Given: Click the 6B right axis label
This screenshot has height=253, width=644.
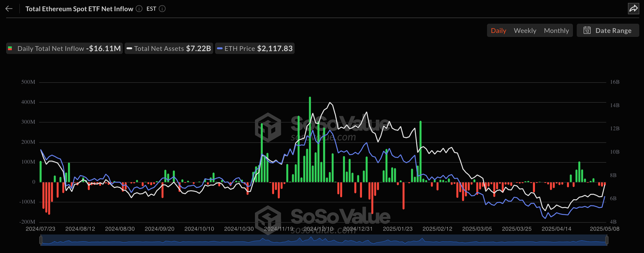Looking at the screenshot, I should 613,199.
